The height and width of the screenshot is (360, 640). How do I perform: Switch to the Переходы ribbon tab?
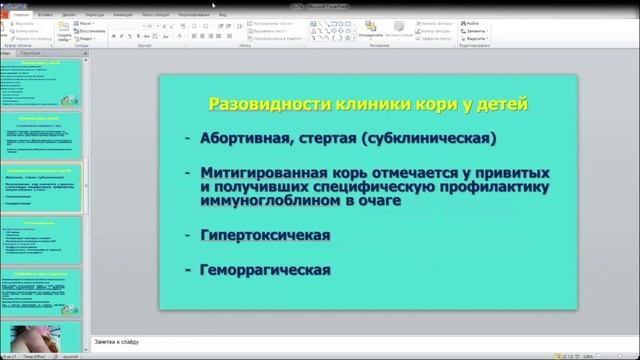coord(95,15)
